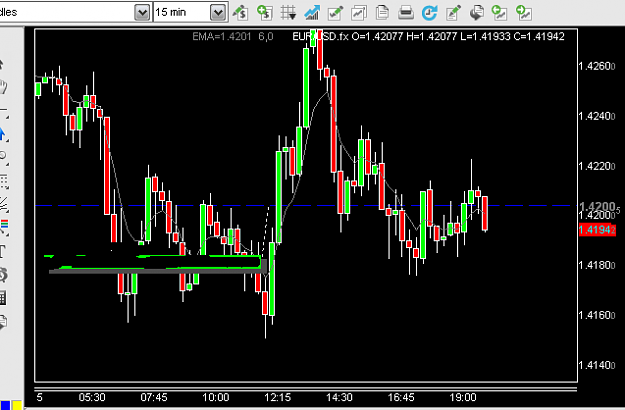625x410 pixels.
Task: Select the text label T tool in the sidebar
Action: tap(2, 251)
